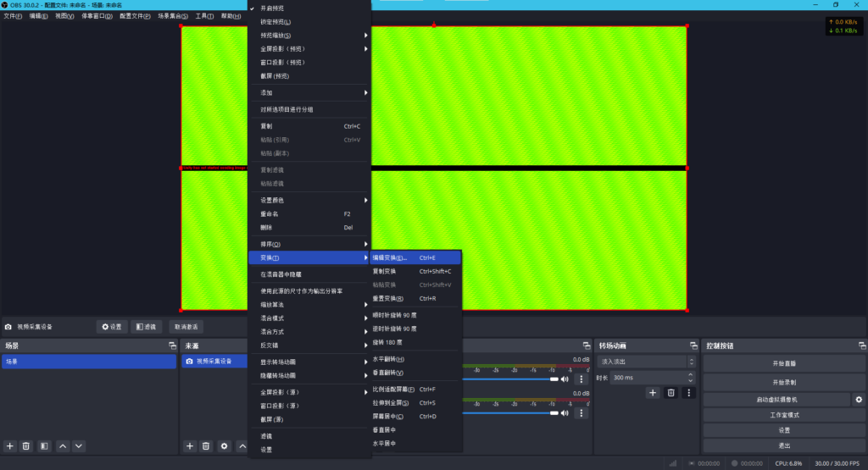The width and height of the screenshot is (868, 470).
Task: Float the 控制按钮 dock panel
Action: (x=861, y=346)
